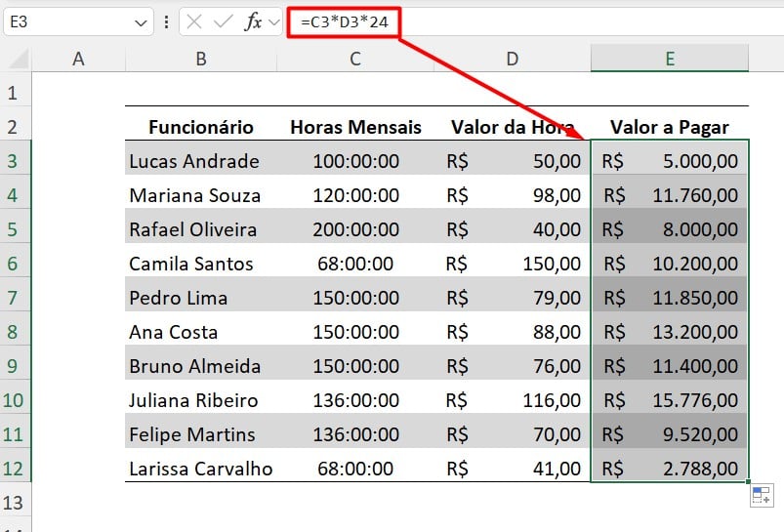Click the formula bar options dots
This screenshot has height=532, width=784.
pyautogui.click(x=166, y=21)
